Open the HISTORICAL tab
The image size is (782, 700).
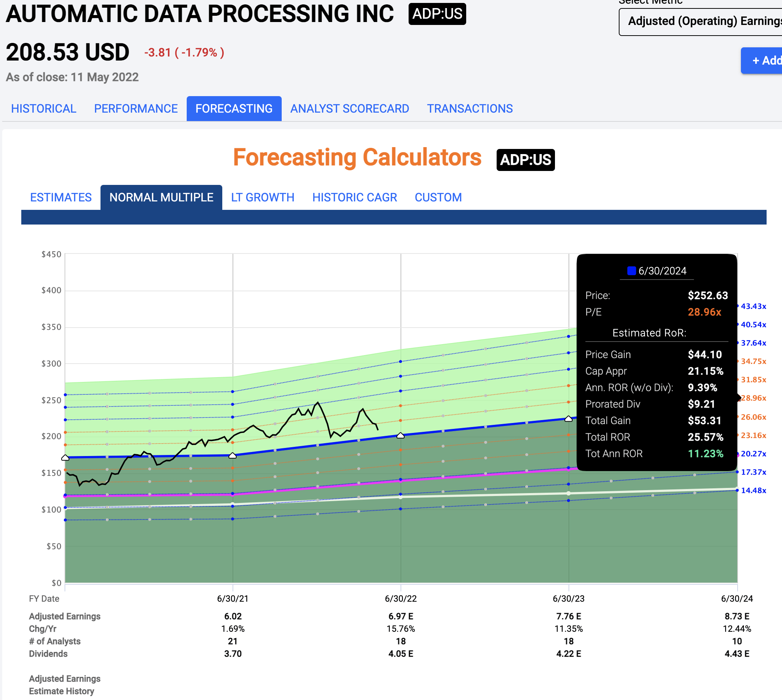click(x=43, y=109)
